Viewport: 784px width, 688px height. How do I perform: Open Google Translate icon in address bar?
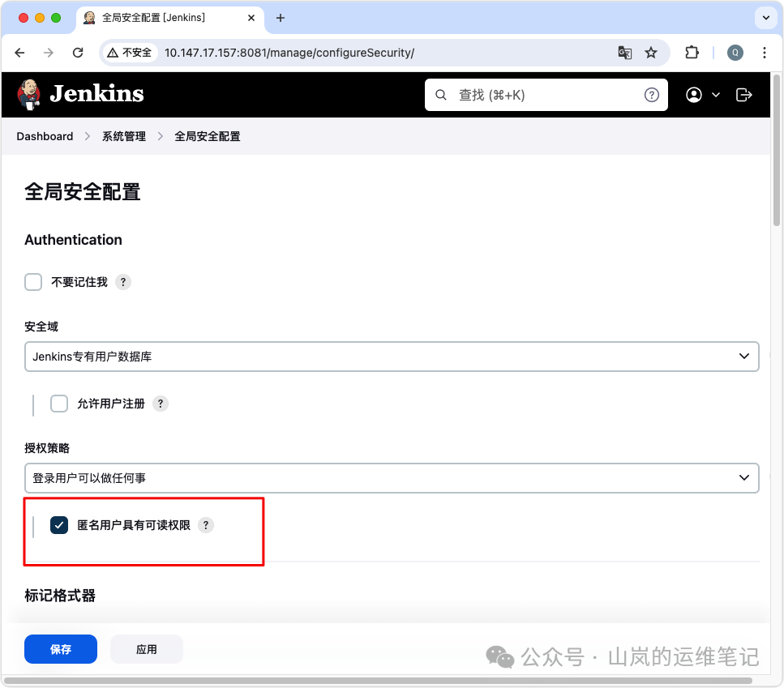coord(624,52)
